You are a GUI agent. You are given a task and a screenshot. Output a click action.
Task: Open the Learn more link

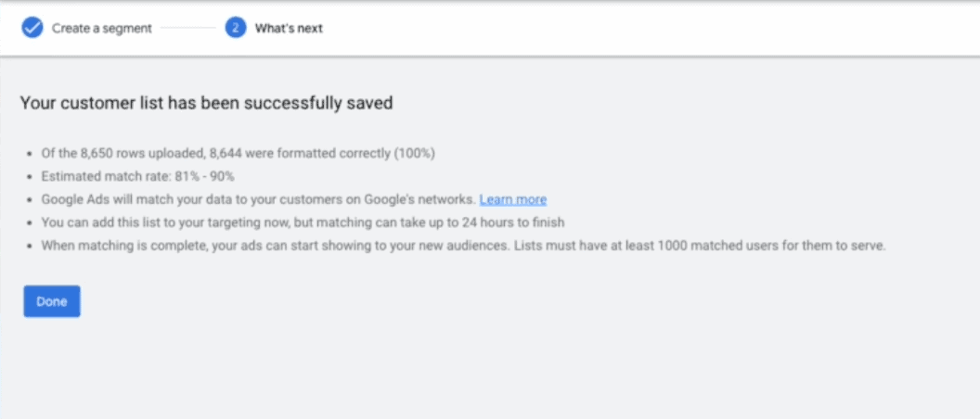pyautogui.click(x=513, y=200)
